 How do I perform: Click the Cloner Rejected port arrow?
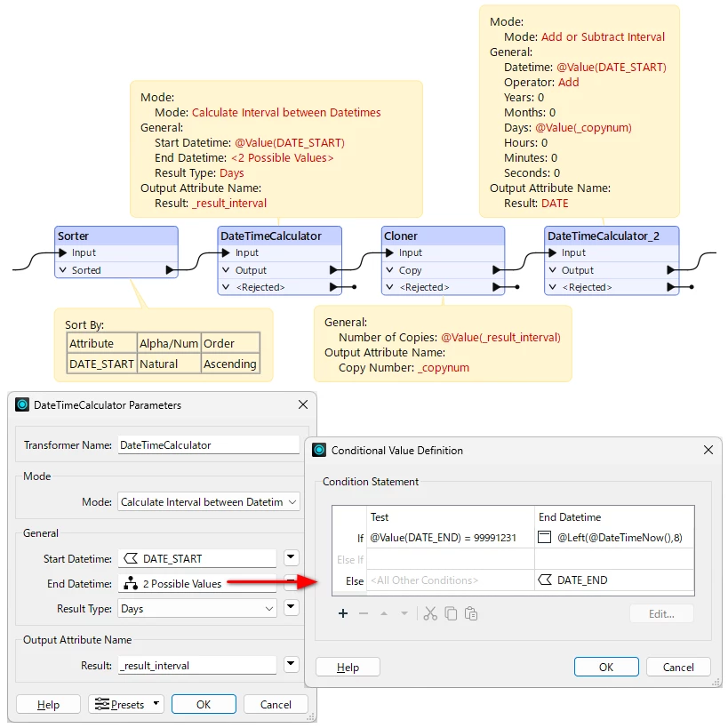coord(497,287)
